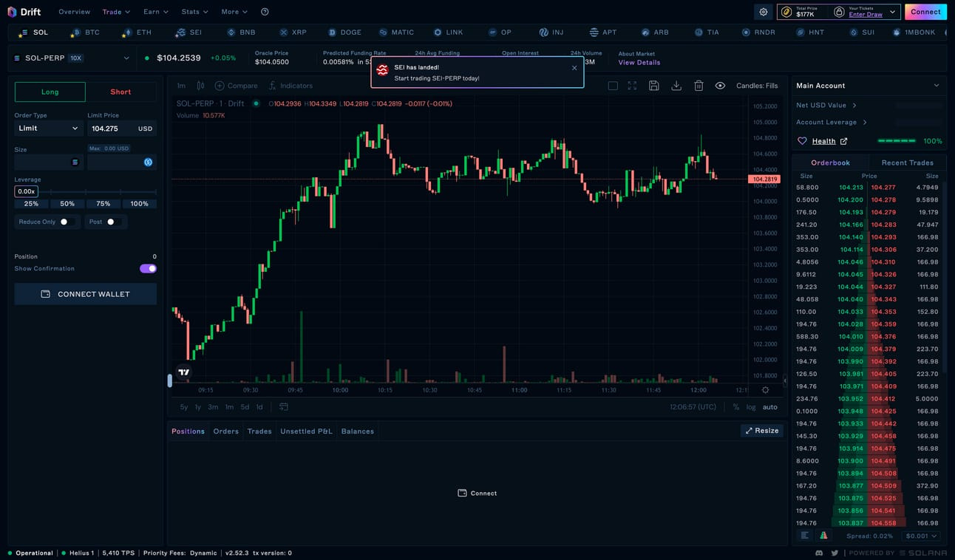Image resolution: width=955 pixels, height=560 pixels.
Task: Open Earn menu dropdown
Action: pos(156,12)
